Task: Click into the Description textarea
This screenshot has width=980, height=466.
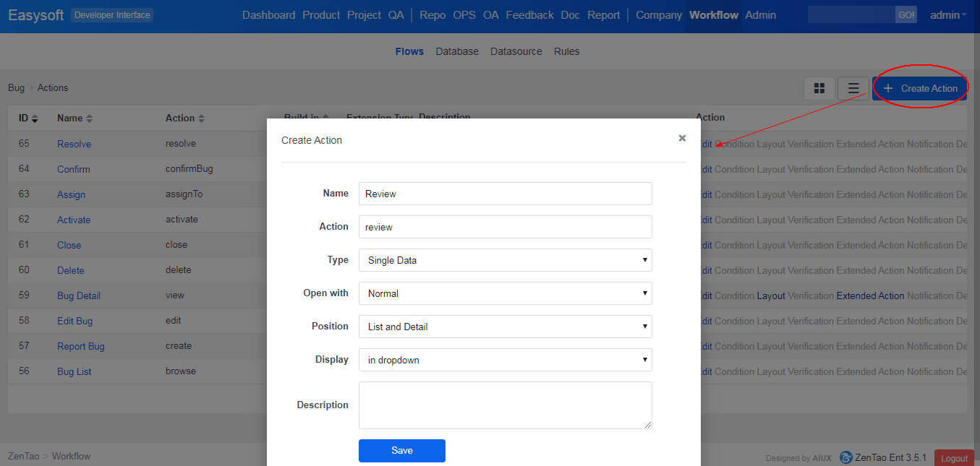Action: [505, 405]
